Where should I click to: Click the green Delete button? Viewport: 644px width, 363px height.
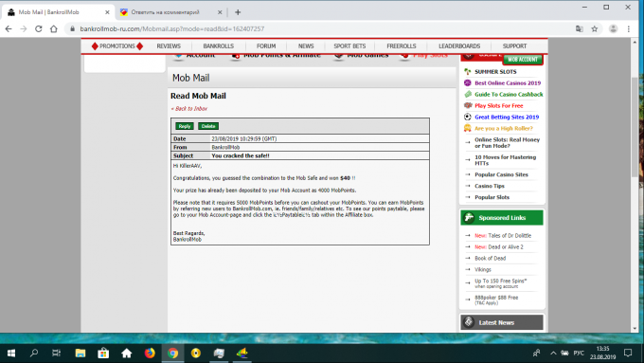208,126
